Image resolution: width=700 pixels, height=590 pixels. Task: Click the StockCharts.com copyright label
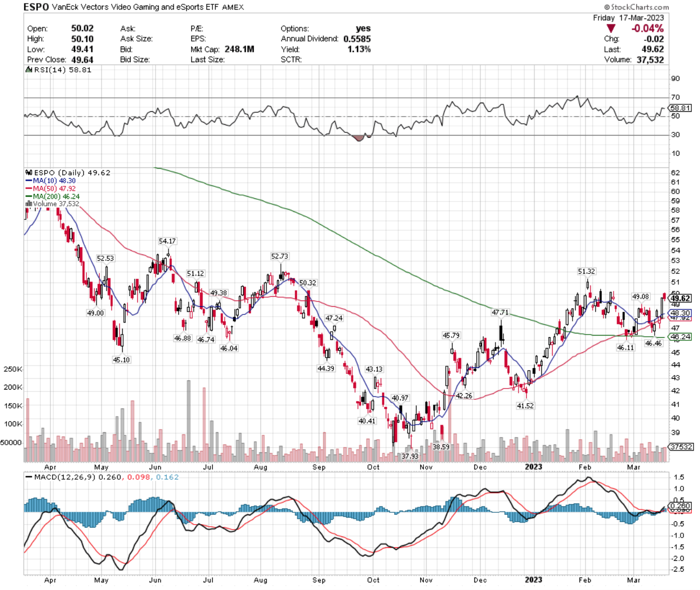(636, 7)
